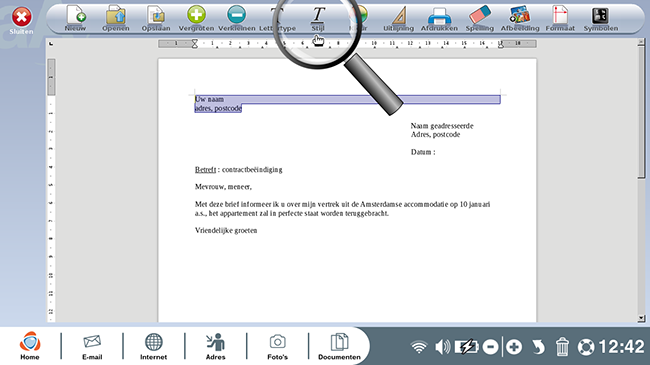Screen dimensions: 650x365
Task: Click the right margin marker on the ruler
Action: 501,44
